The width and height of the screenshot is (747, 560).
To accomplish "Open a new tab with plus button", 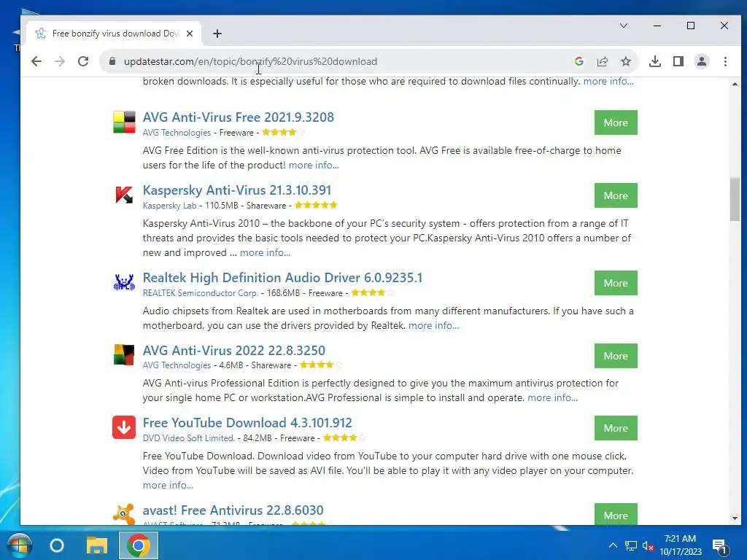I will click(x=217, y=34).
